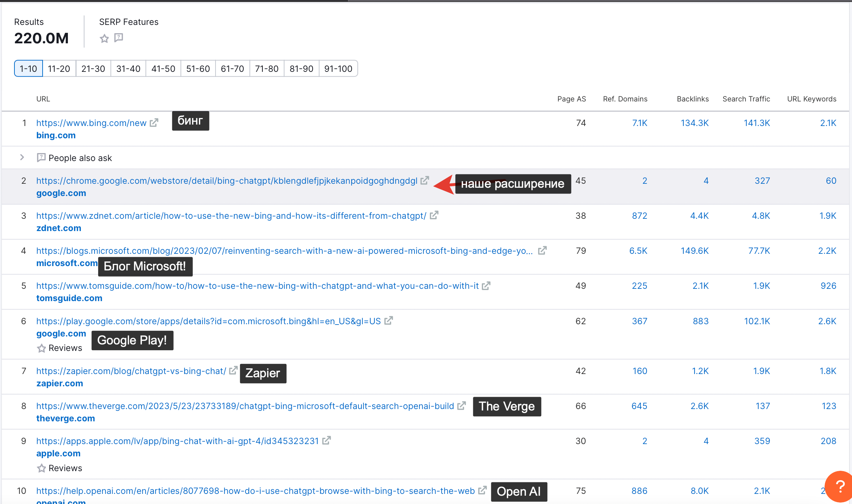Switch to results page 11-20
Image resolution: width=852 pixels, height=504 pixels.
click(x=59, y=69)
